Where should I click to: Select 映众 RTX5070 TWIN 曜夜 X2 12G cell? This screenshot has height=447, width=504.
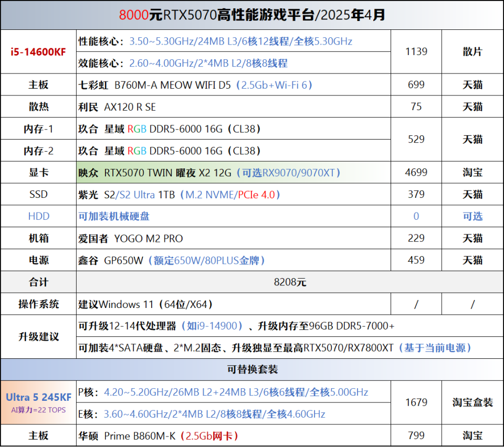(234, 173)
